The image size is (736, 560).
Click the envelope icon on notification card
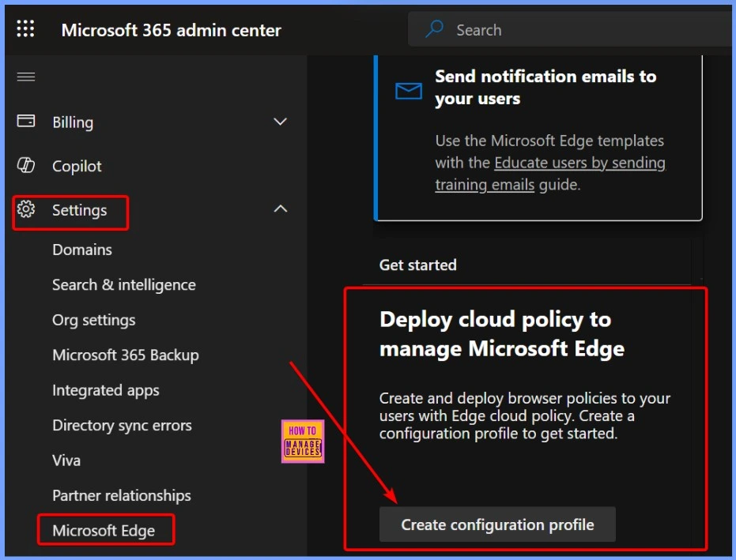click(409, 91)
